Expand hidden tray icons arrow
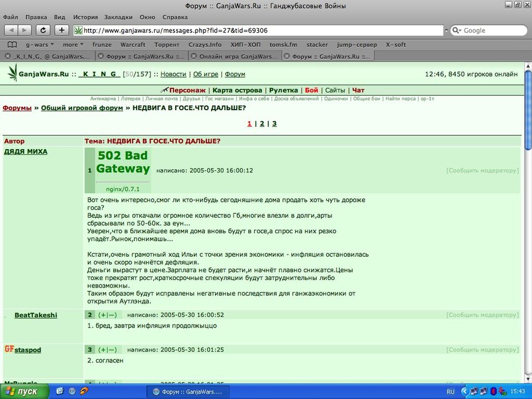The image size is (532, 399). (464, 392)
